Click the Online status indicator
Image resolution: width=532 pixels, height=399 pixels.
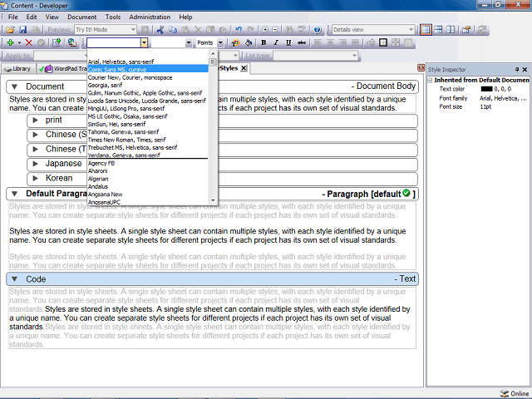[515, 393]
